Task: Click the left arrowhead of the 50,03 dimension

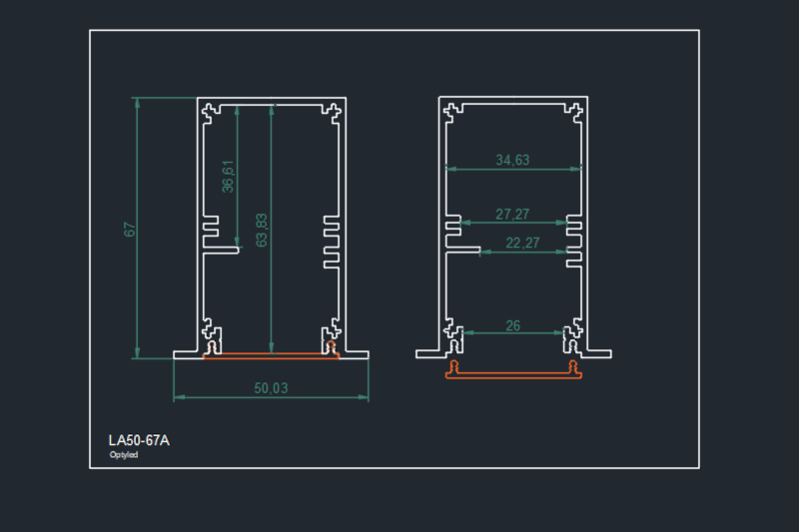Action: (178, 397)
